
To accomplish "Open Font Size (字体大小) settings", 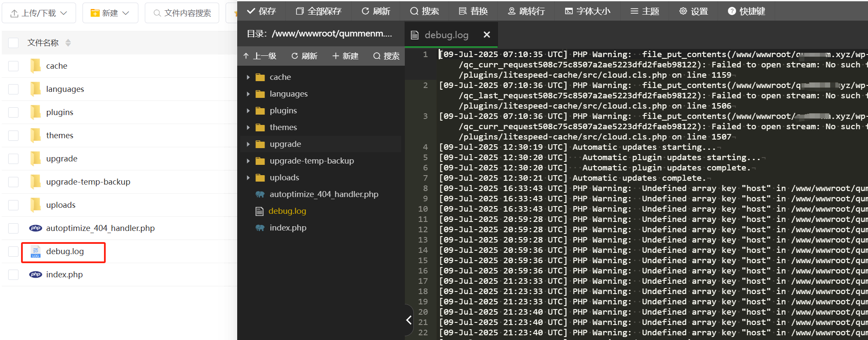I will click(587, 11).
